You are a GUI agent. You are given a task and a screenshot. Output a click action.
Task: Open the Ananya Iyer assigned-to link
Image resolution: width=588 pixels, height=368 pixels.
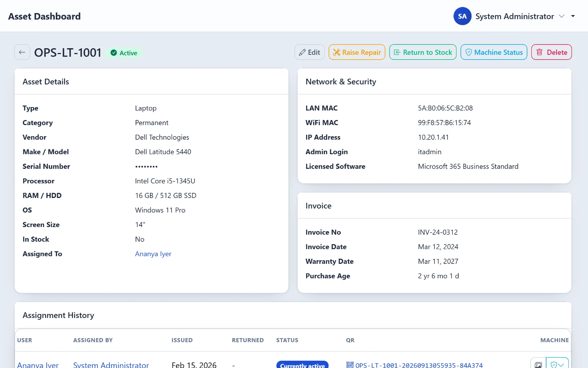point(153,254)
